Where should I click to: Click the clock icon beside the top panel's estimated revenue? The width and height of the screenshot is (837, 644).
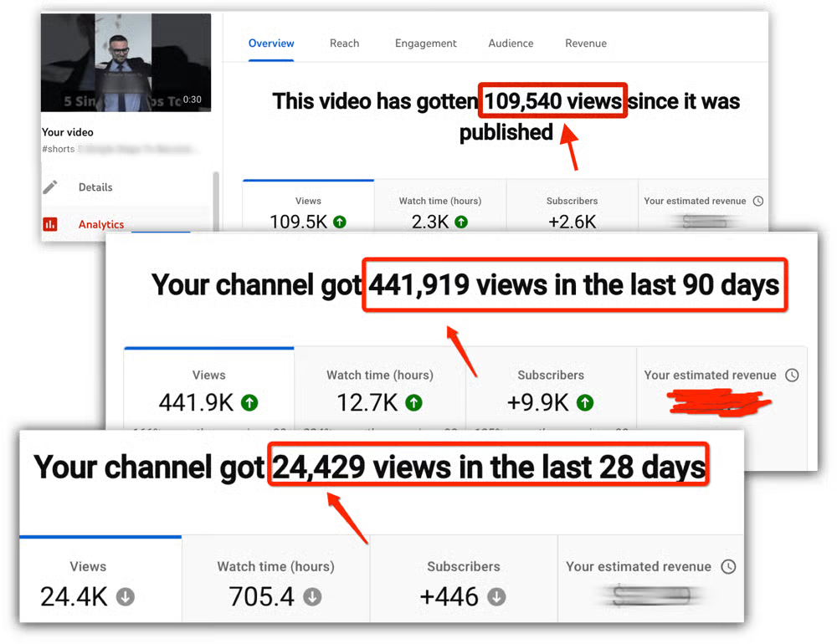click(757, 201)
